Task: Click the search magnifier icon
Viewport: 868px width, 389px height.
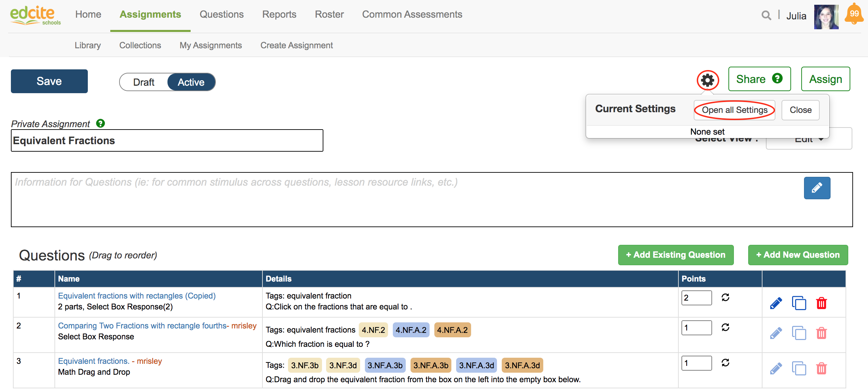Action: (766, 15)
